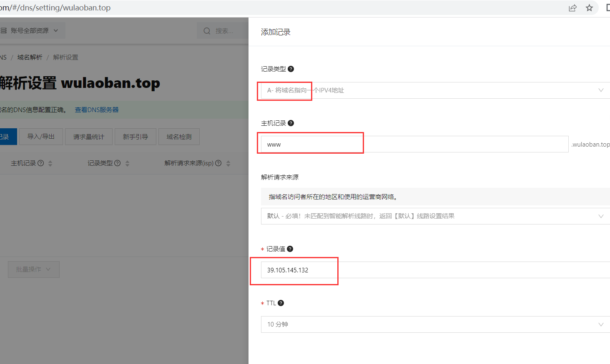Viewport: 610px width, 364px height.
Task: Click help icon beside 记录类型 label
Action: coord(291,69)
